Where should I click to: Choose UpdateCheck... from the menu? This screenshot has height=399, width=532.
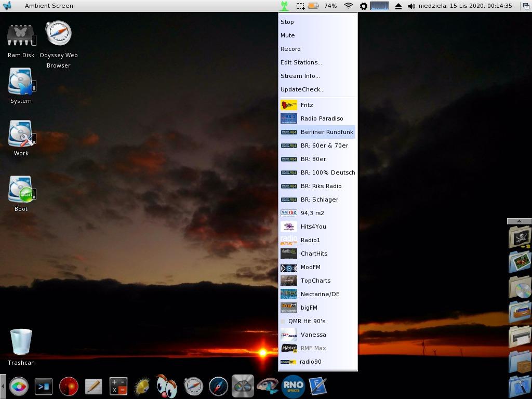coord(317,89)
